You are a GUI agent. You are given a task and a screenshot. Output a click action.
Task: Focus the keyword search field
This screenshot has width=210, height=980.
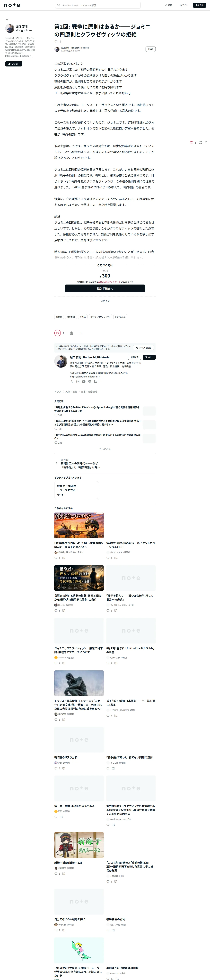pyautogui.click(x=98, y=5)
